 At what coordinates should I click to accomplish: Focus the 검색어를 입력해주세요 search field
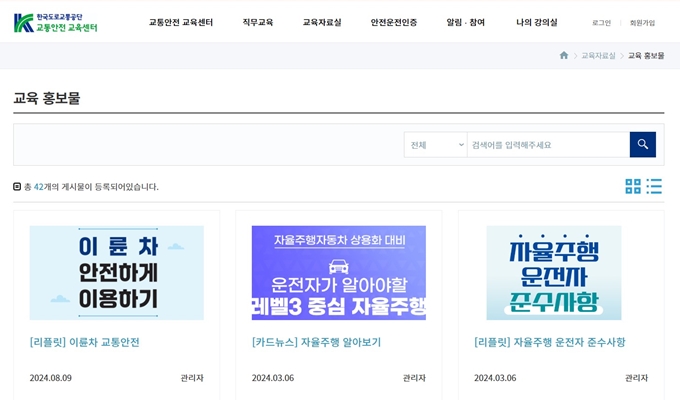[x=549, y=145]
